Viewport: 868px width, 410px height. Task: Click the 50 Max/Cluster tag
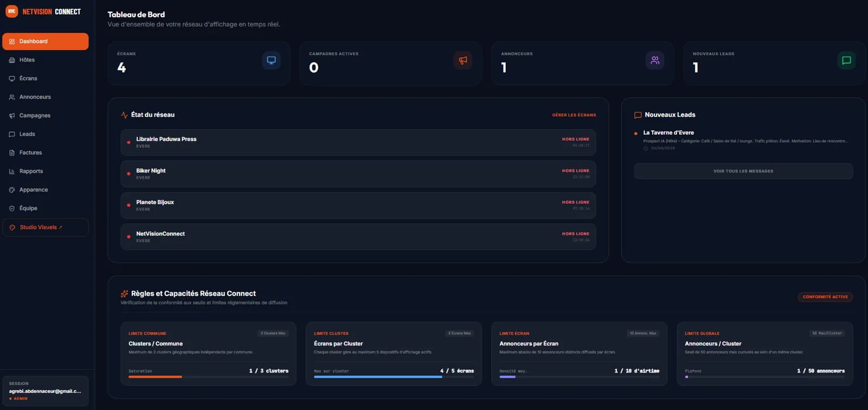click(827, 333)
